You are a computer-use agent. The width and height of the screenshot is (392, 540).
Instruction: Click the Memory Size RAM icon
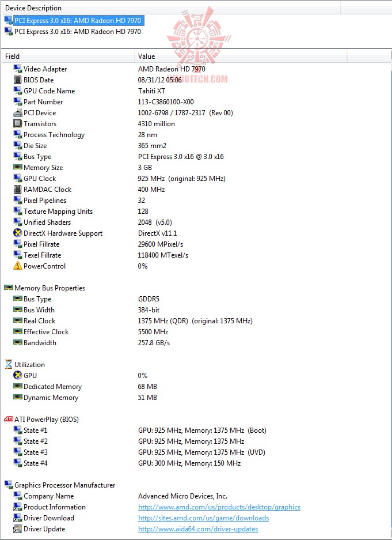click(17, 167)
